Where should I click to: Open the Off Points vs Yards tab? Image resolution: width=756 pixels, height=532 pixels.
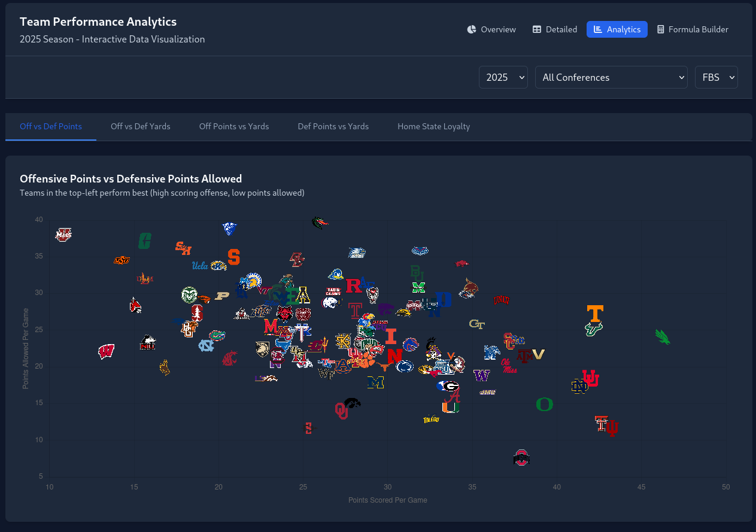point(234,127)
